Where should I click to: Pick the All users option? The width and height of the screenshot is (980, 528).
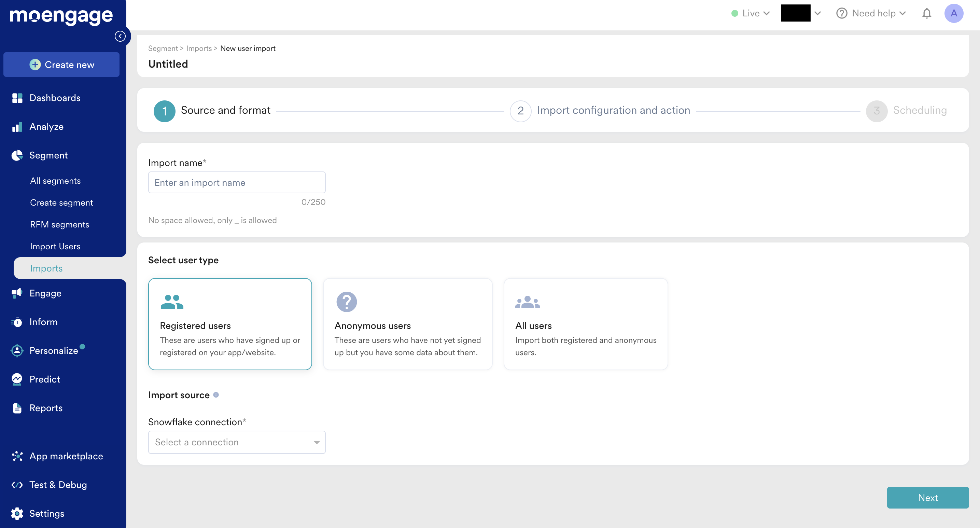pos(586,324)
